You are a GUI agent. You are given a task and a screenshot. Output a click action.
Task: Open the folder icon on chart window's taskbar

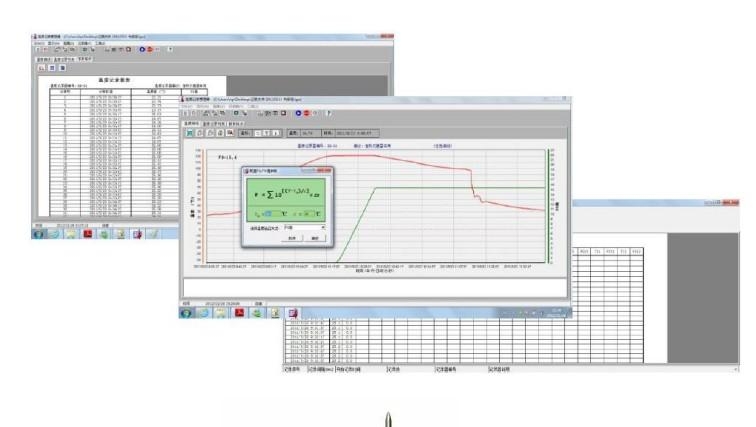pyautogui.click(x=221, y=313)
